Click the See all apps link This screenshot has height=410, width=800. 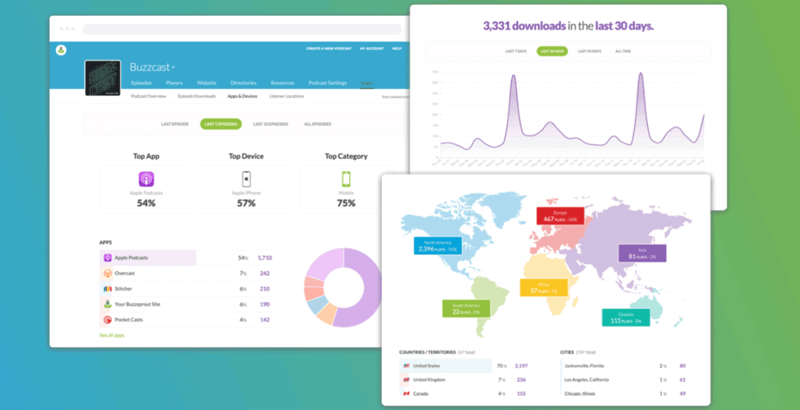coord(112,335)
